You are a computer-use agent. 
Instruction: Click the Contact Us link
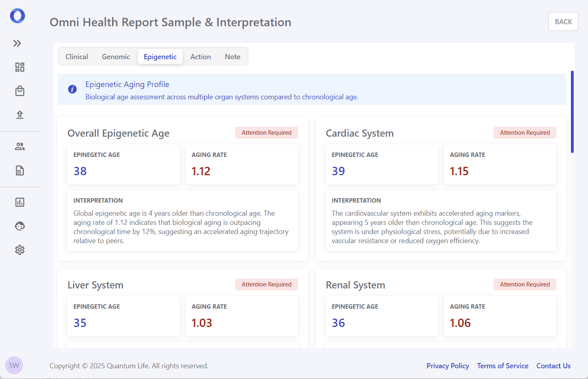pyautogui.click(x=553, y=366)
